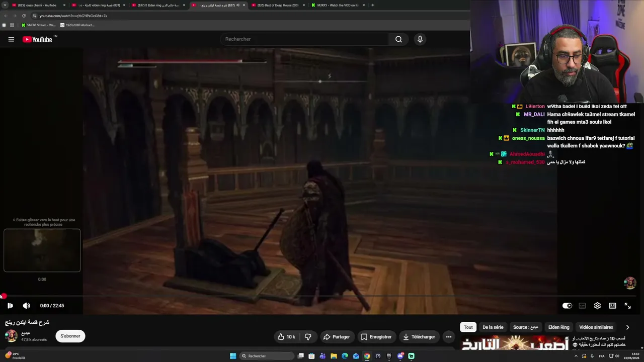Open Task View from the taskbar
The image size is (644, 362).
pyautogui.click(x=300, y=356)
